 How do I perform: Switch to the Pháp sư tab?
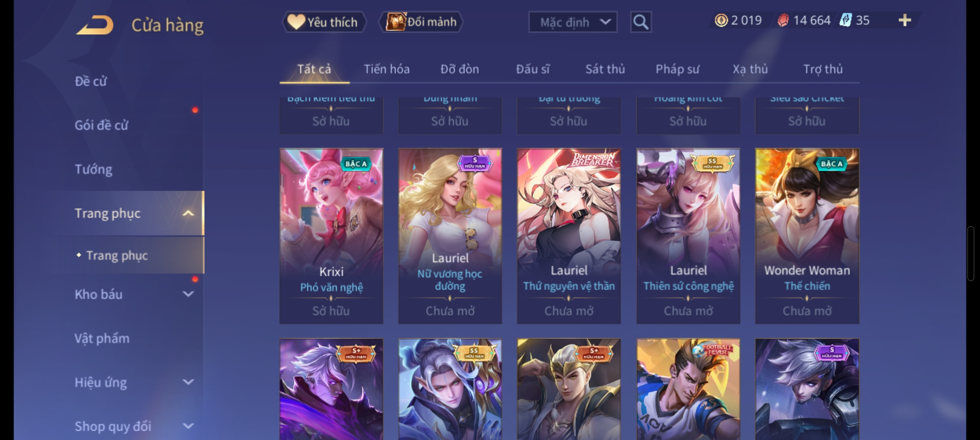677,69
